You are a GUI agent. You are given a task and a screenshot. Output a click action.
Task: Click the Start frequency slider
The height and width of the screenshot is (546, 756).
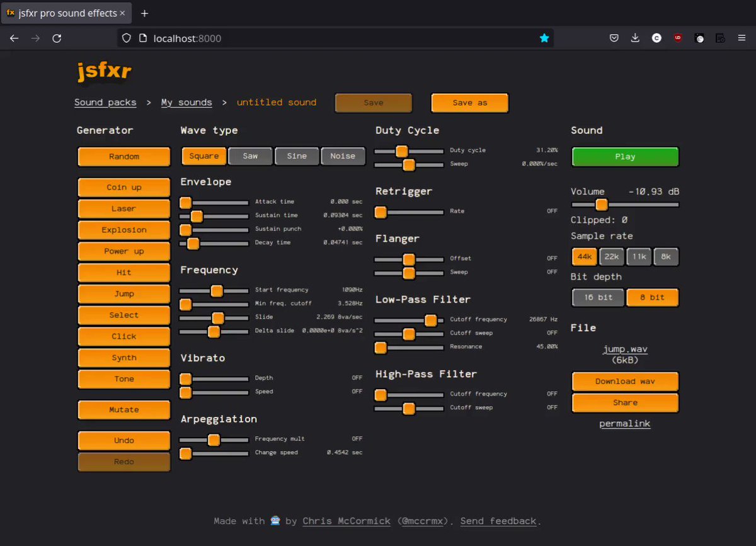point(214,290)
